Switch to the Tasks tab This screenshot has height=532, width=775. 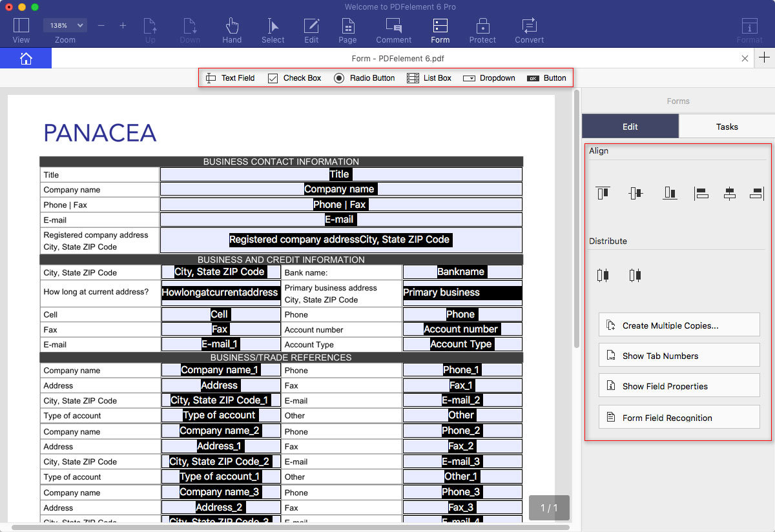pyautogui.click(x=727, y=127)
